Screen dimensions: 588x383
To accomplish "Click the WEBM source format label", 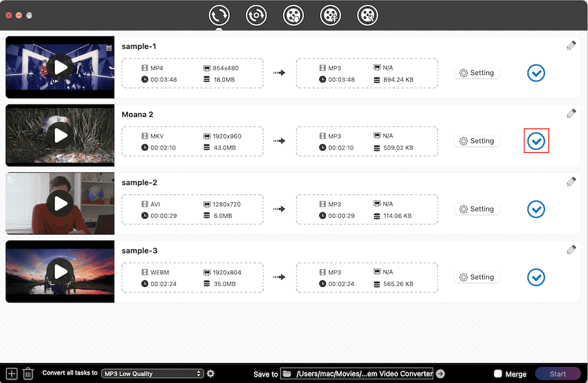I will 160,273.
